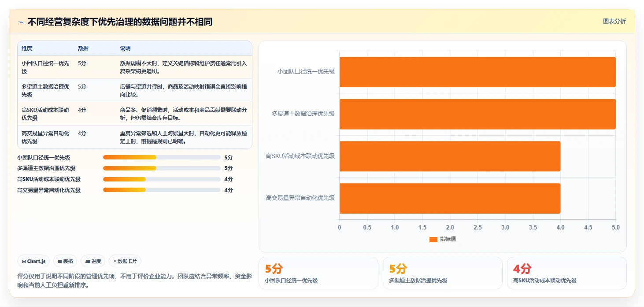
Task: Click the progress bar for 小团队口径统一优先级
Action: [x=162, y=157]
